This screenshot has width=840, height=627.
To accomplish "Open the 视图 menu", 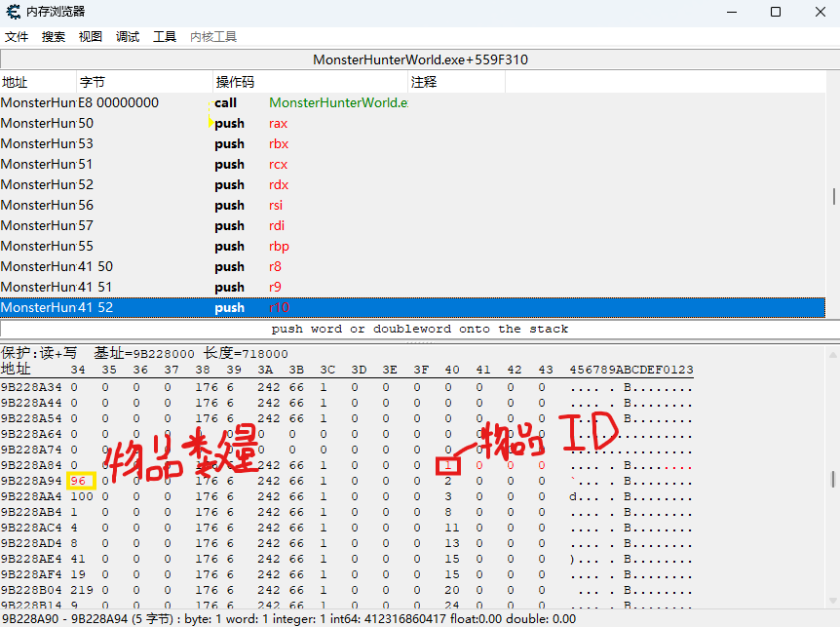I will coord(91,37).
